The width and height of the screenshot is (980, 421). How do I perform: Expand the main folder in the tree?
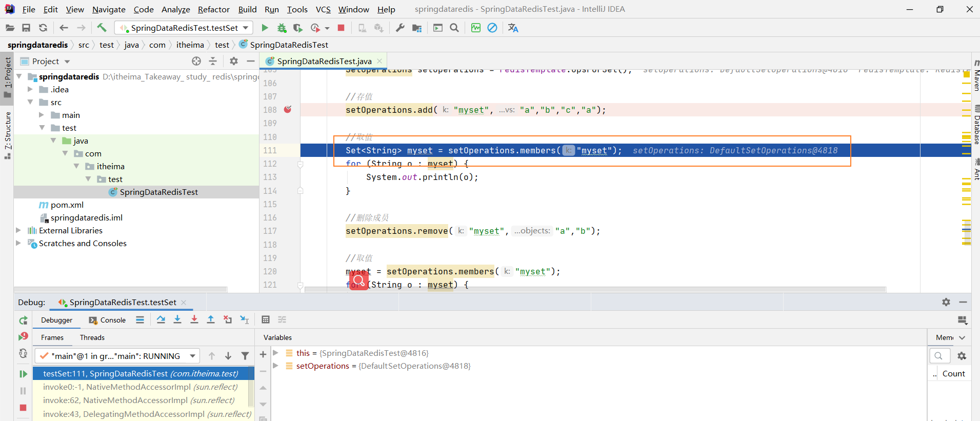(42, 115)
